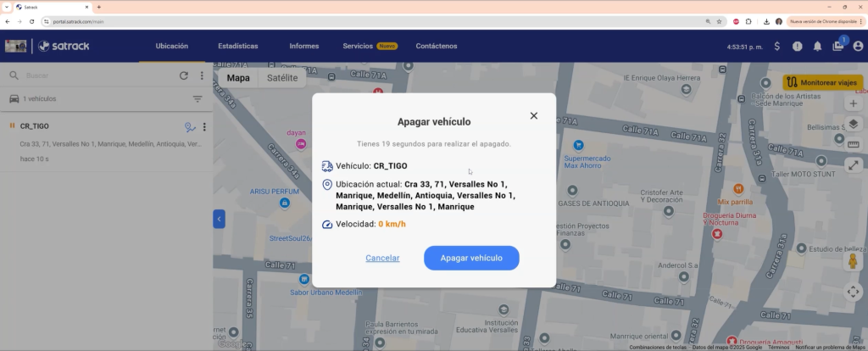
Task: Open the Informes tab
Action: coord(304,46)
